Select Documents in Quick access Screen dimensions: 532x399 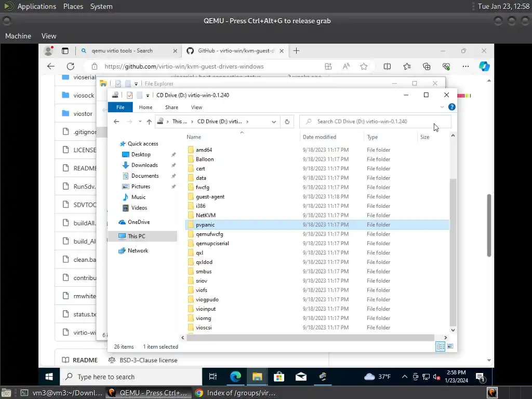click(x=145, y=176)
